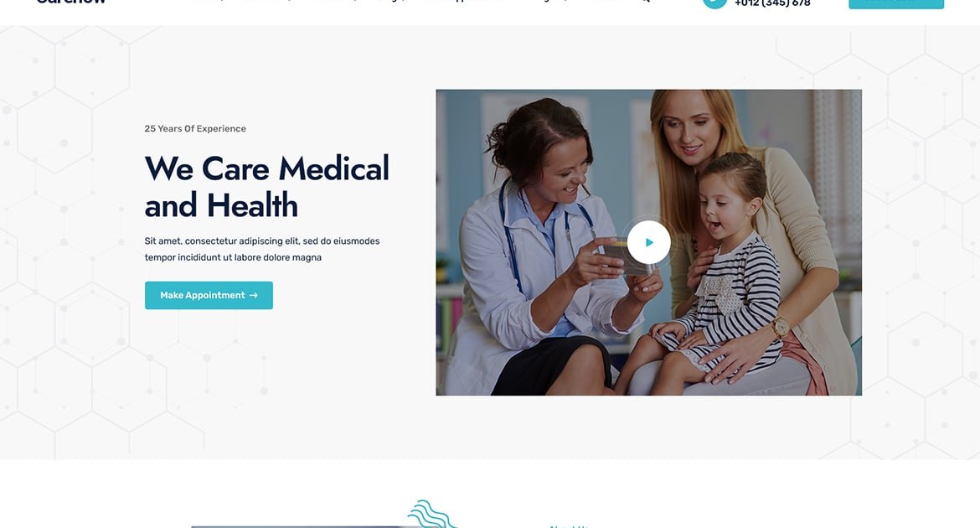Click the teal button at header top-right
Image resolution: width=980 pixels, height=528 pixels.
click(896, 3)
